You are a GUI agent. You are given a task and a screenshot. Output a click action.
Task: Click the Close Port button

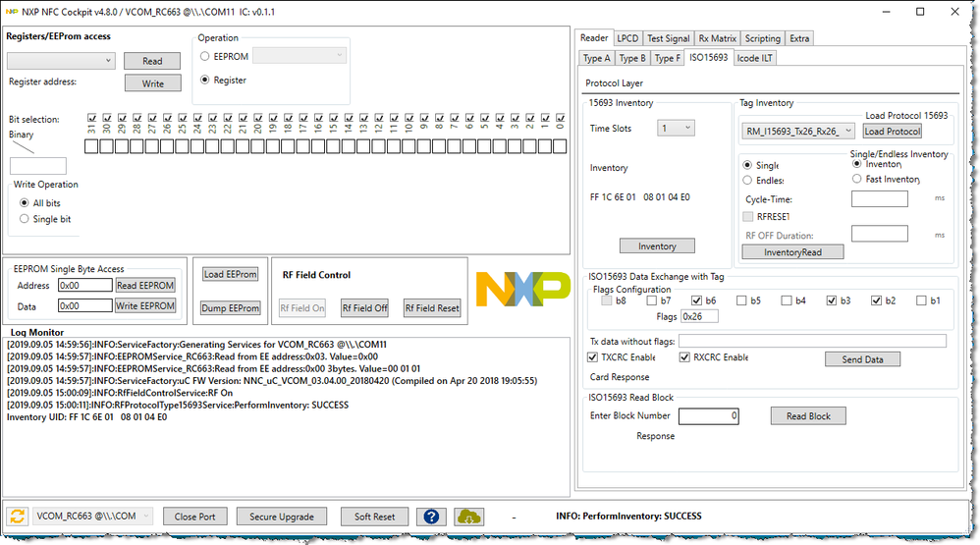(195, 517)
